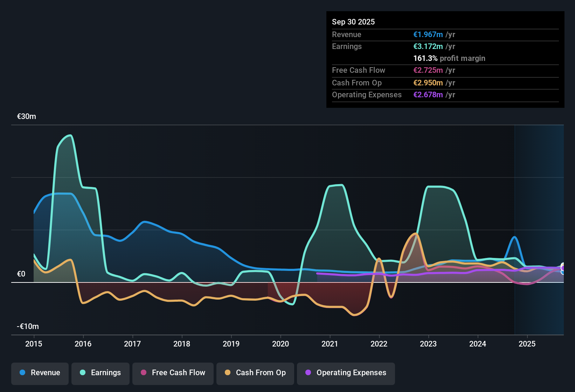Click the 2015 label on the x-axis
Screen dimensions: 575x392
click(34, 344)
